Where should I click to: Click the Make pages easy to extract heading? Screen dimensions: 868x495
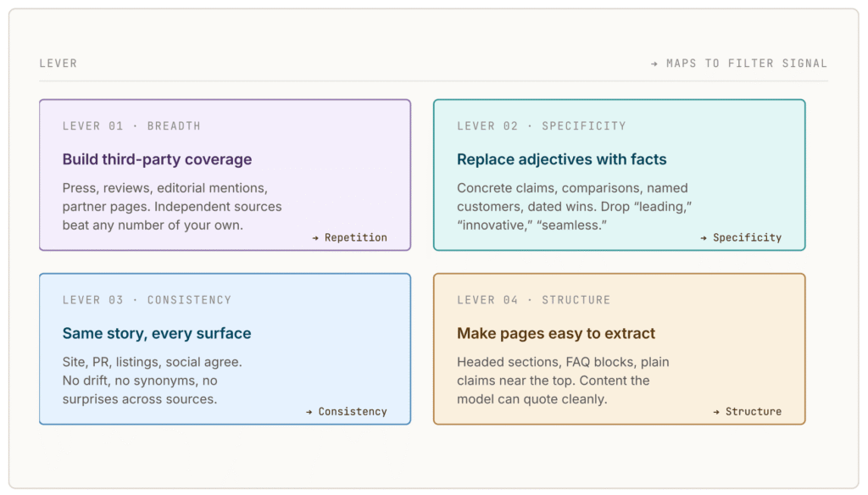pos(556,333)
